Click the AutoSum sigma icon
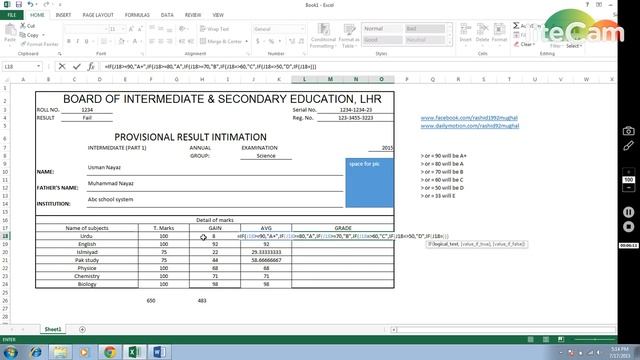The height and width of the screenshot is (360, 640). point(516,26)
